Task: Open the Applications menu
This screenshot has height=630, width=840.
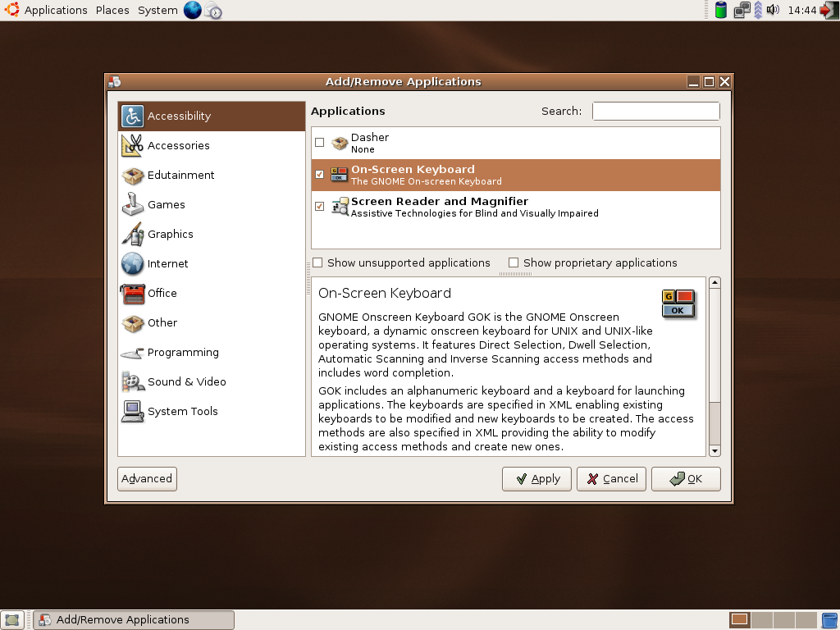Action: (56, 10)
